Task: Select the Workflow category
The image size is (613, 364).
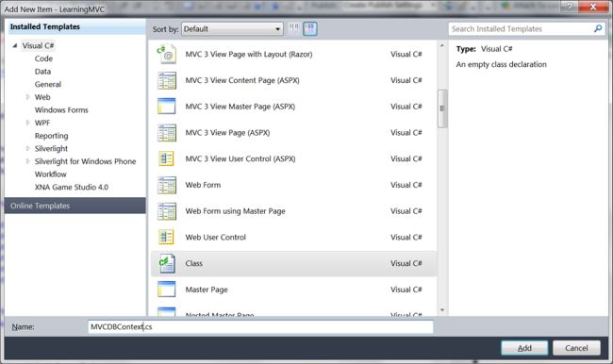Action: coord(50,174)
